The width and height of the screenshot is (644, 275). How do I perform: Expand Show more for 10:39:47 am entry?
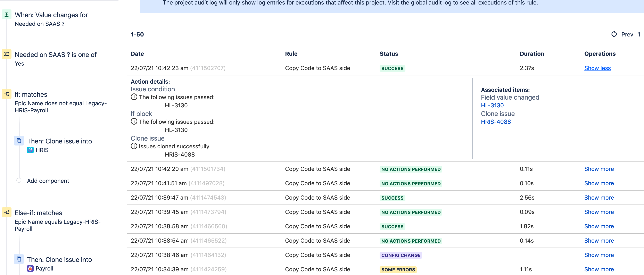point(599,198)
